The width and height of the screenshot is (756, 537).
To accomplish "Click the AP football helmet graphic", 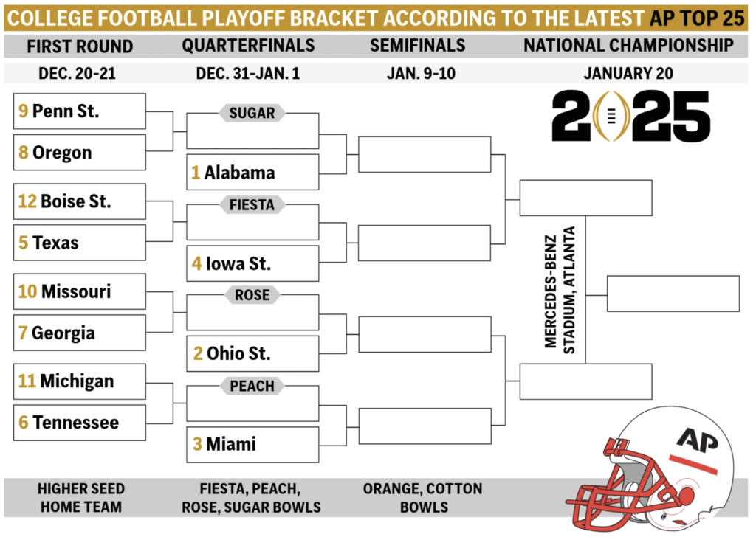I will click(x=650, y=468).
